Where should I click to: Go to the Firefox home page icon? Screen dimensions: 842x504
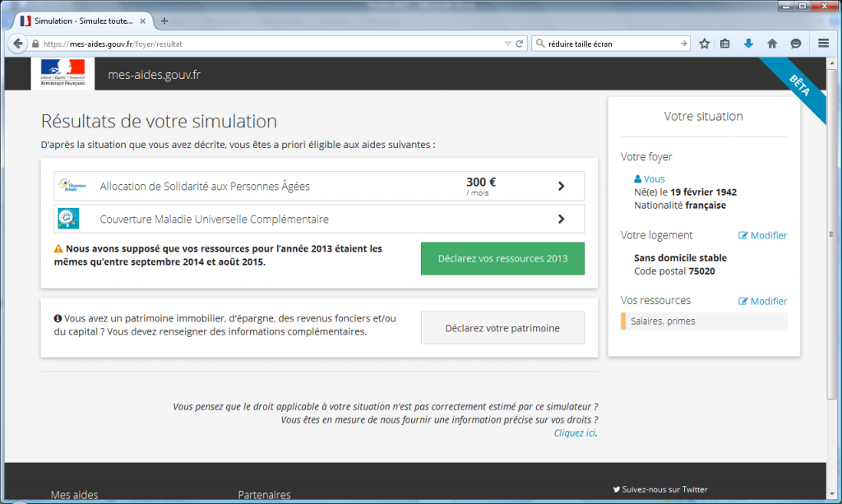(772, 44)
